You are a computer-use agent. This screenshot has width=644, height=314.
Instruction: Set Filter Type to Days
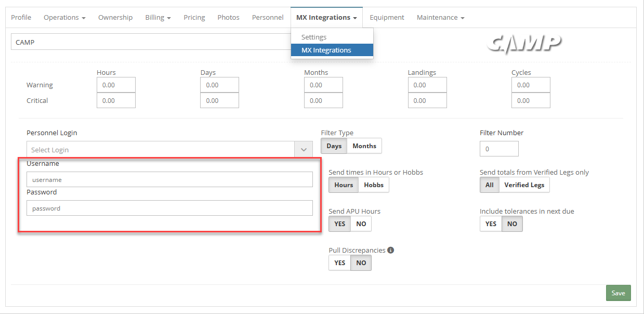point(334,146)
